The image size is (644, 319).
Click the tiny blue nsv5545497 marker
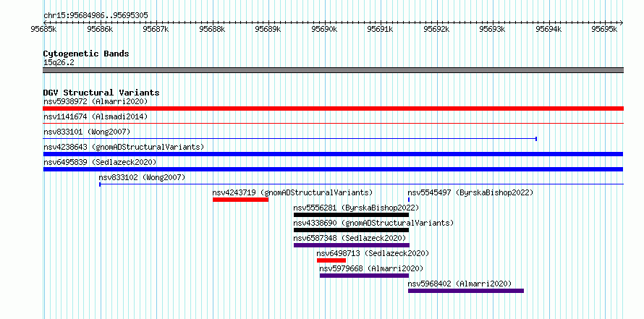click(x=409, y=200)
